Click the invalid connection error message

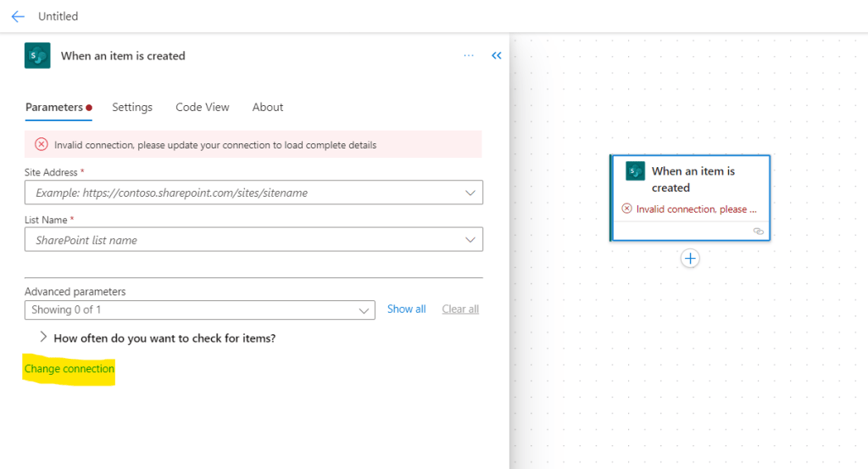pos(215,145)
